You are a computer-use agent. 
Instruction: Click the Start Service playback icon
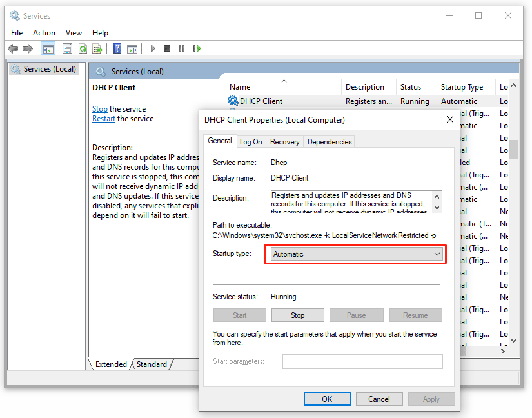coord(153,48)
